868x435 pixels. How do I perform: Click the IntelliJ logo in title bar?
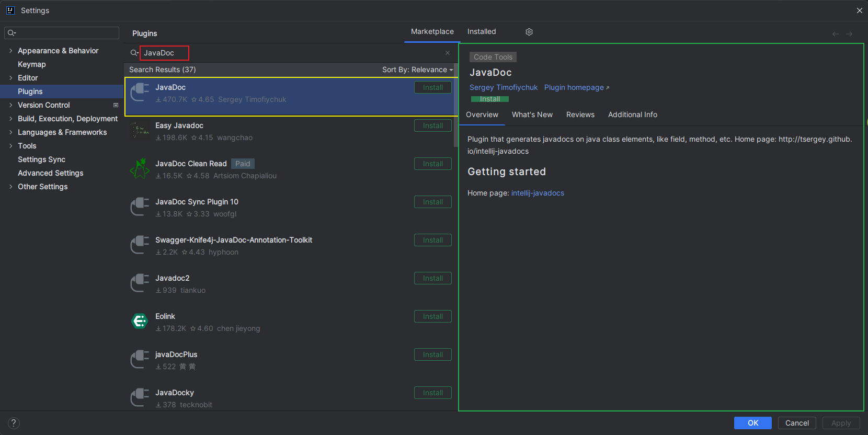click(x=10, y=10)
